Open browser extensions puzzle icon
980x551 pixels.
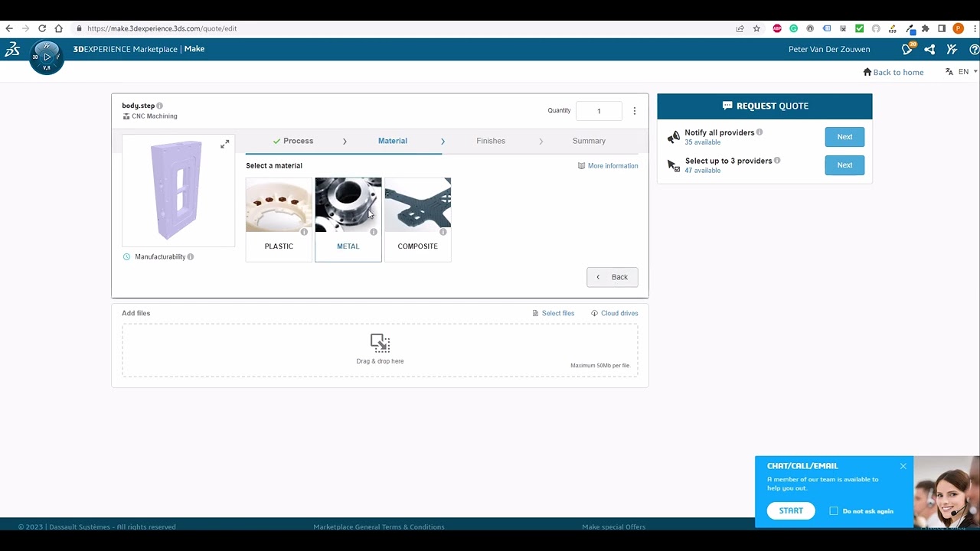pos(925,28)
